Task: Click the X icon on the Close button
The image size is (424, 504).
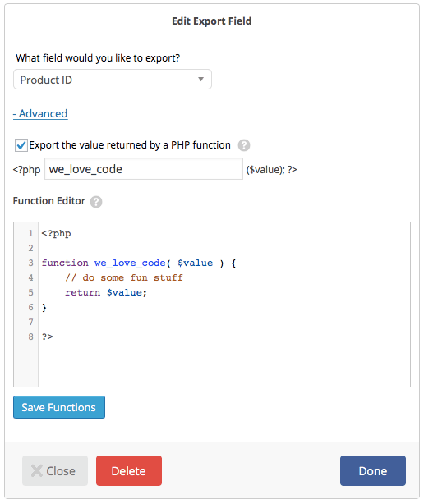Action: (37, 471)
